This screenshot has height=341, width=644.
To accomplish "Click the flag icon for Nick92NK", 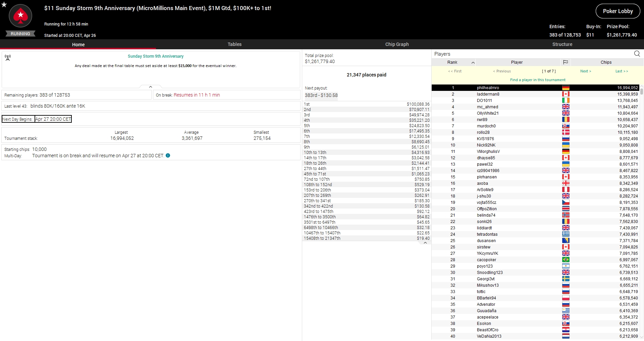I will coord(566,145).
